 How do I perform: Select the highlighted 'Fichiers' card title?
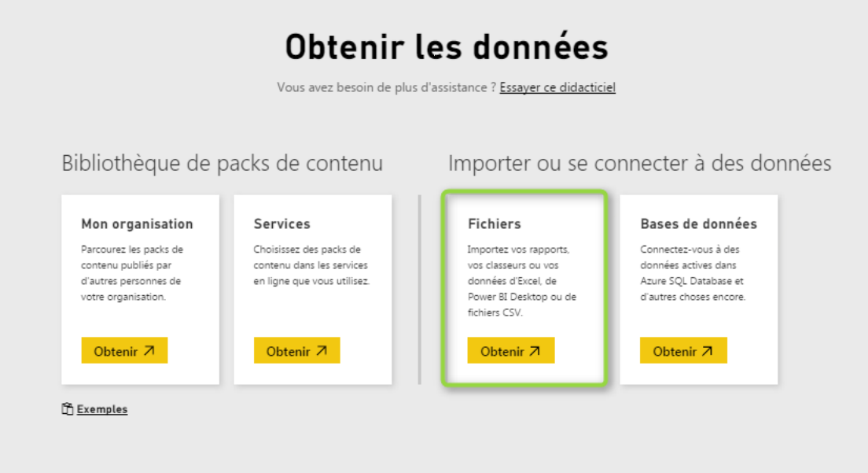coord(494,224)
